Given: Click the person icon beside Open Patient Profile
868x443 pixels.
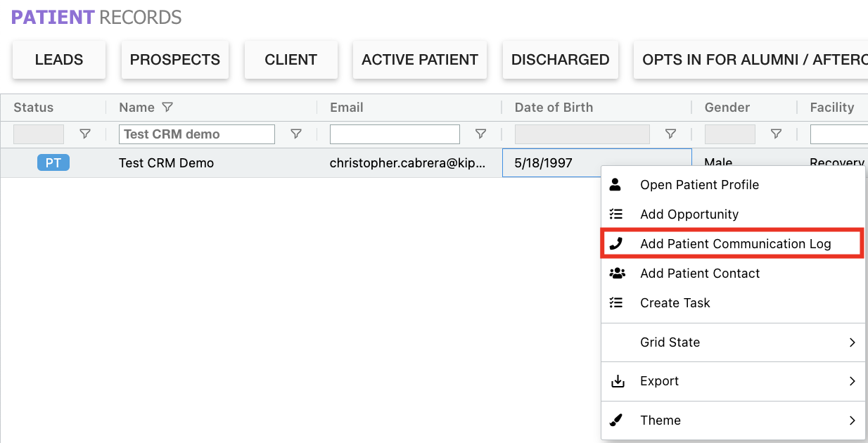Looking at the screenshot, I should 616,185.
